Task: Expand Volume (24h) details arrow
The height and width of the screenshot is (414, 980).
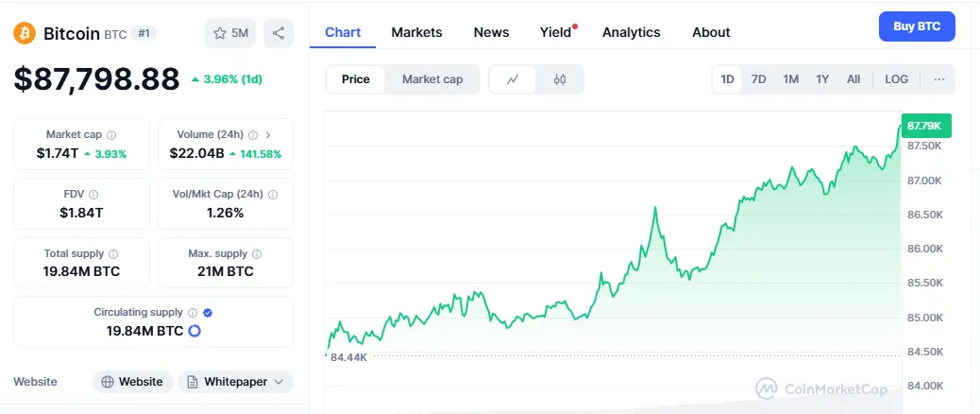Action: [x=268, y=135]
